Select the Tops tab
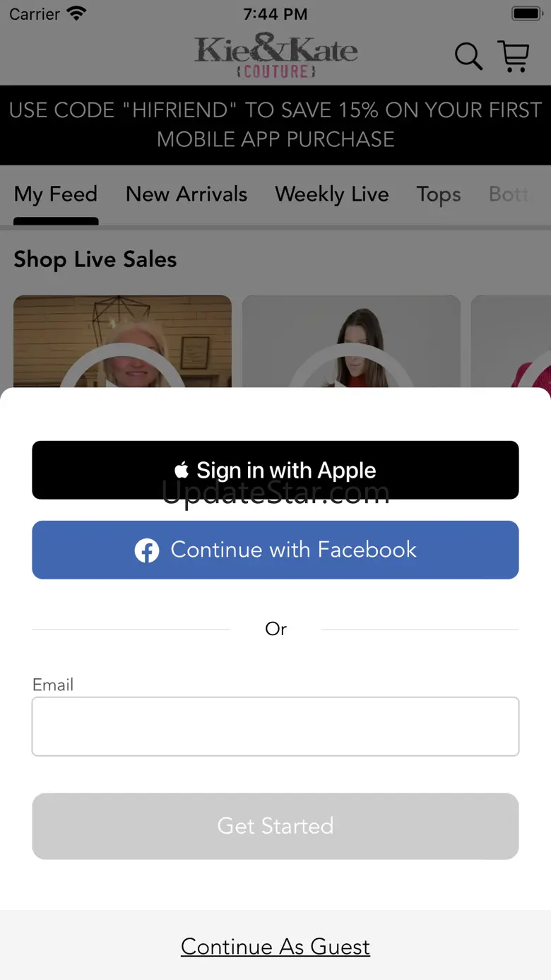 (x=439, y=194)
